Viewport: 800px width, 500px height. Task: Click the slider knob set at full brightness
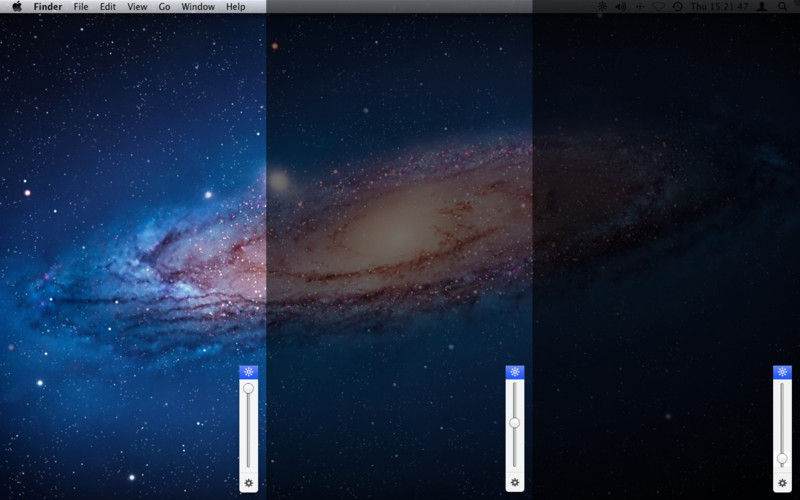pos(248,389)
